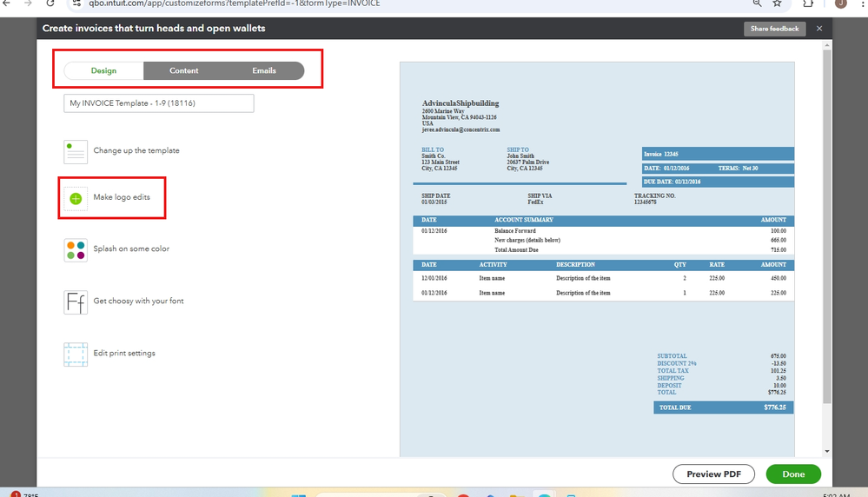Close the customize invoice dialog with X
Viewport: 868px width, 497px height.
[819, 28]
